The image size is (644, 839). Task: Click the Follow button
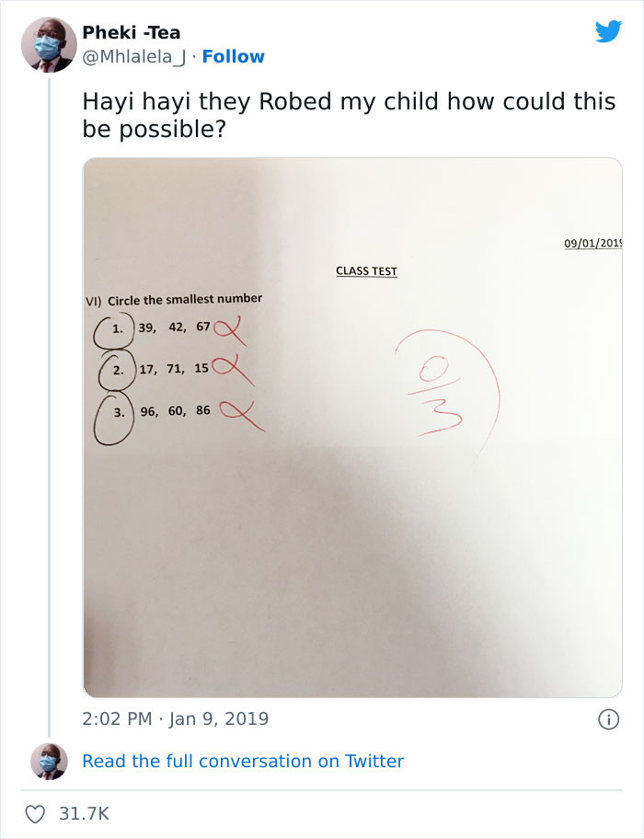231,57
